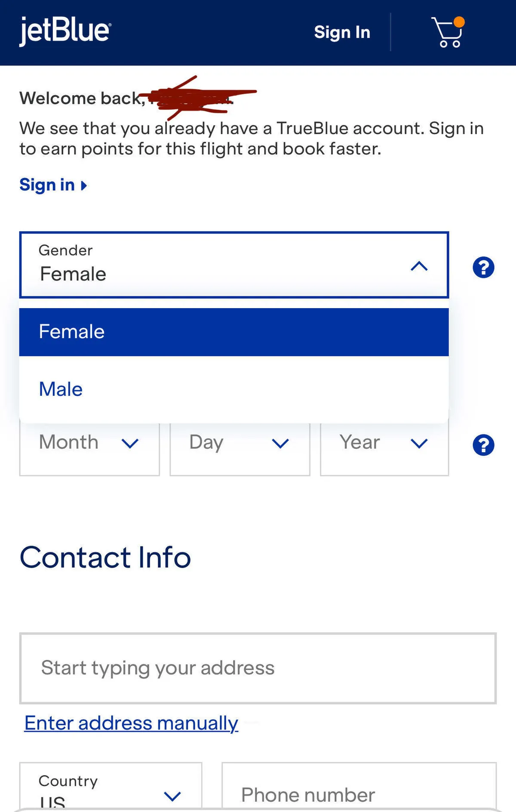Collapse the Gender dropdown chevron
Image resolution: width=516 pixels, height=812 pixels.
point(419,266)
